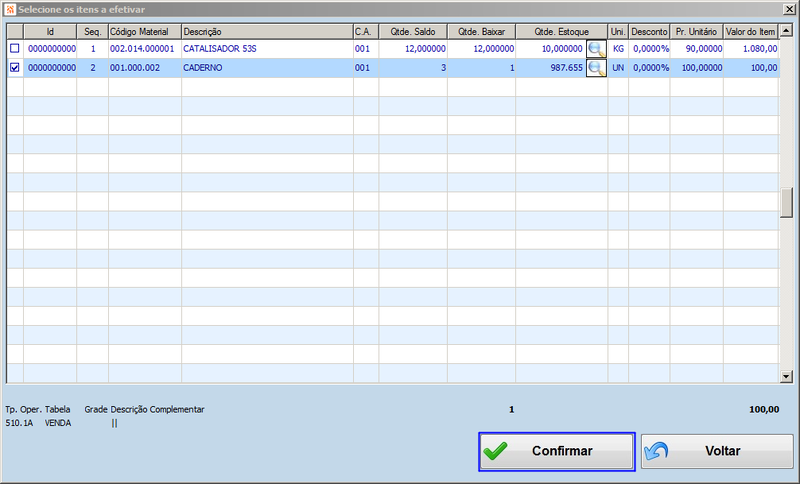This screenshot has width=800, height=484.
Task: Select the material code 002.014.000001 cell
Action: coord(145,49)
